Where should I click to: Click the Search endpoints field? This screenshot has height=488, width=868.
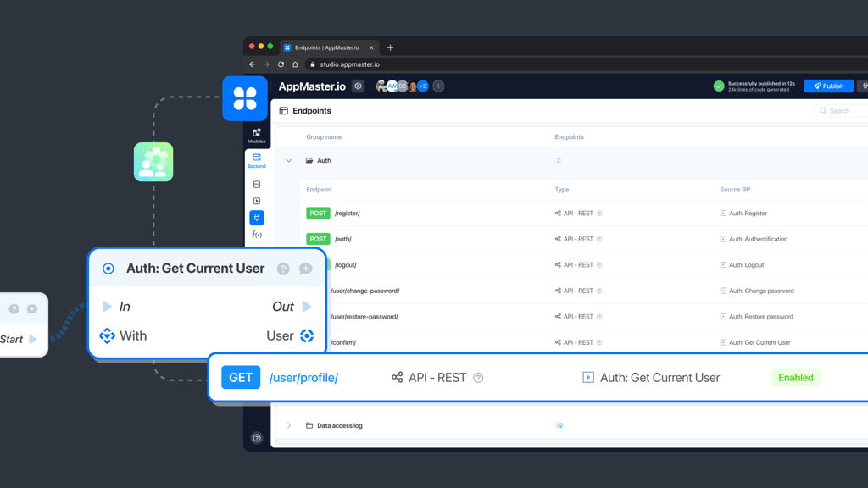[x=843, y=111]
